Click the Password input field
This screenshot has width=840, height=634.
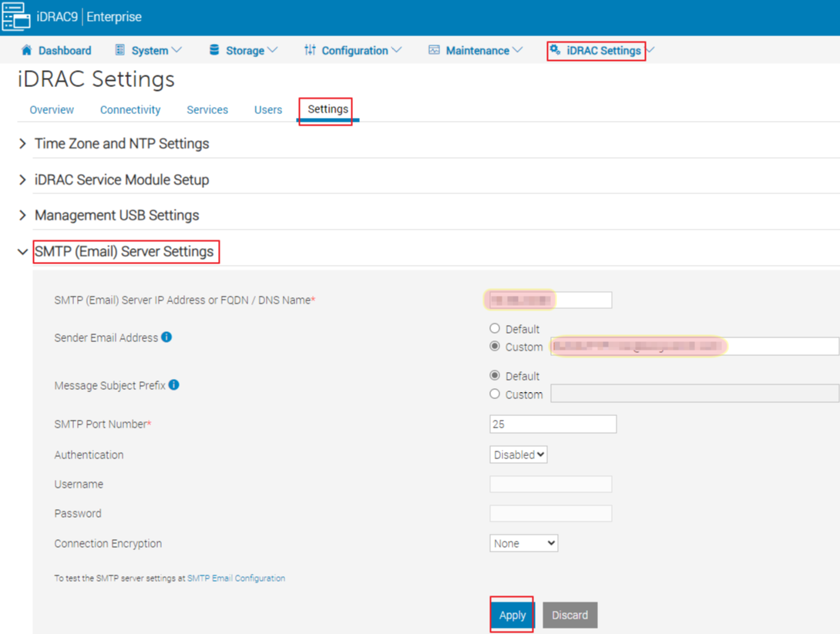[x=551, y=513]
